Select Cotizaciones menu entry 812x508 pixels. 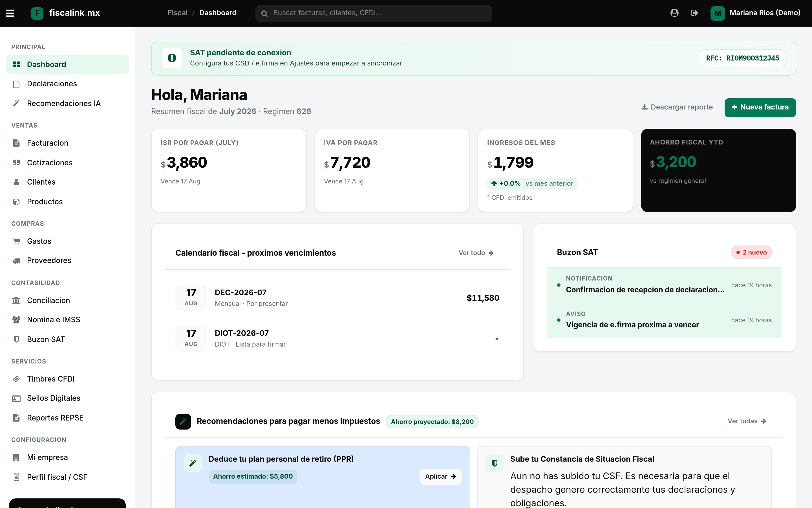pos(67,163)
